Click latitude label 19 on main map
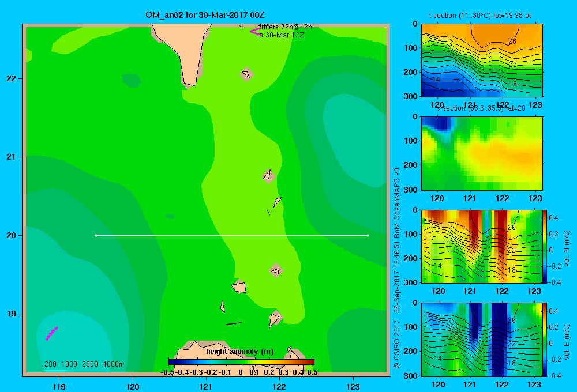 (11, 314)
